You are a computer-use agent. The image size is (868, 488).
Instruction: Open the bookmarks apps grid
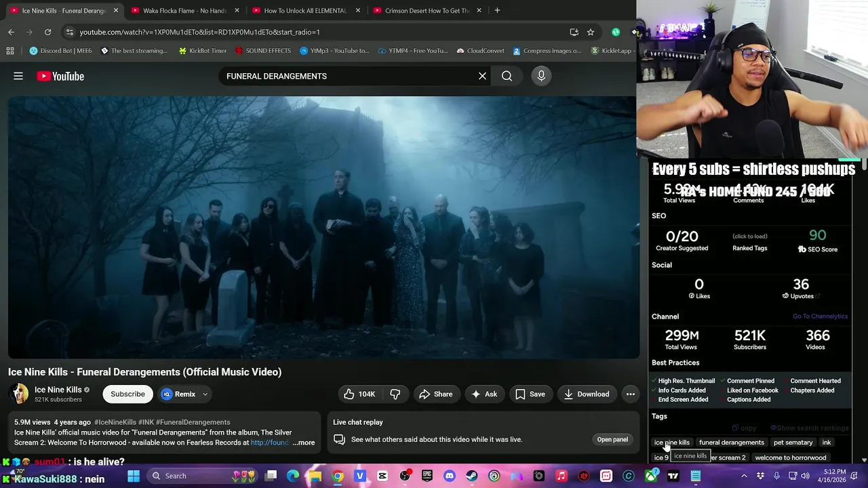(x=10, y=51)
